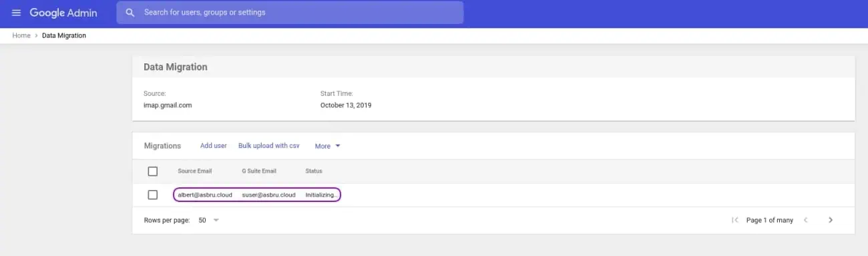Click the search magnifier icon
The image size is (868, 256).
coord(130,13)
